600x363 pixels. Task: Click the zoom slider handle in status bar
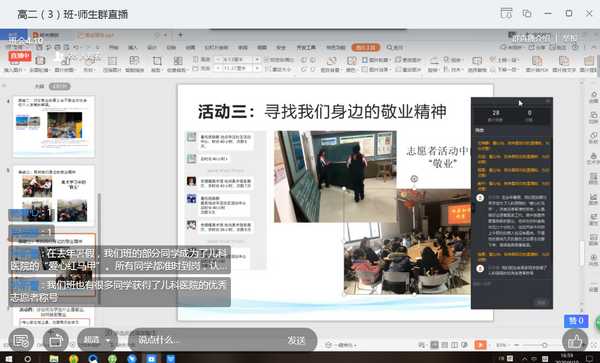pos(545,345)
